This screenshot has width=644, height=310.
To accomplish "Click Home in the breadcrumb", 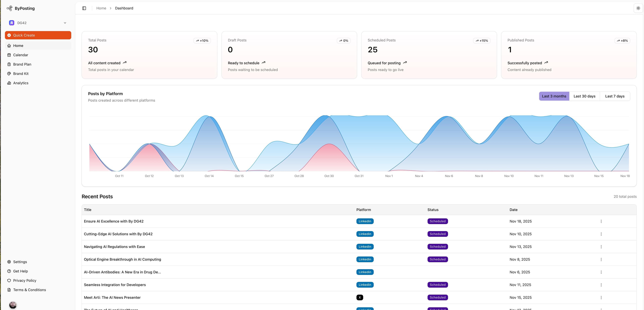I will pos(101,8).
